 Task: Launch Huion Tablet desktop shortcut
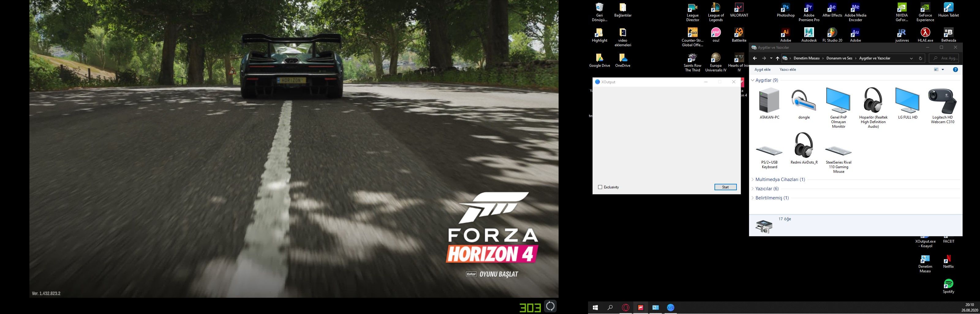coord(948,10)
